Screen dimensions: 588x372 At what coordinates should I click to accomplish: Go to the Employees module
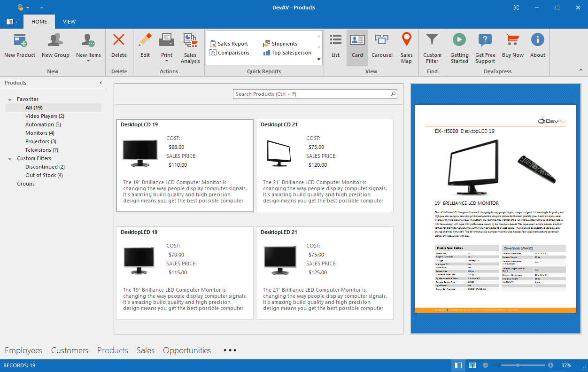coord(23,350)
